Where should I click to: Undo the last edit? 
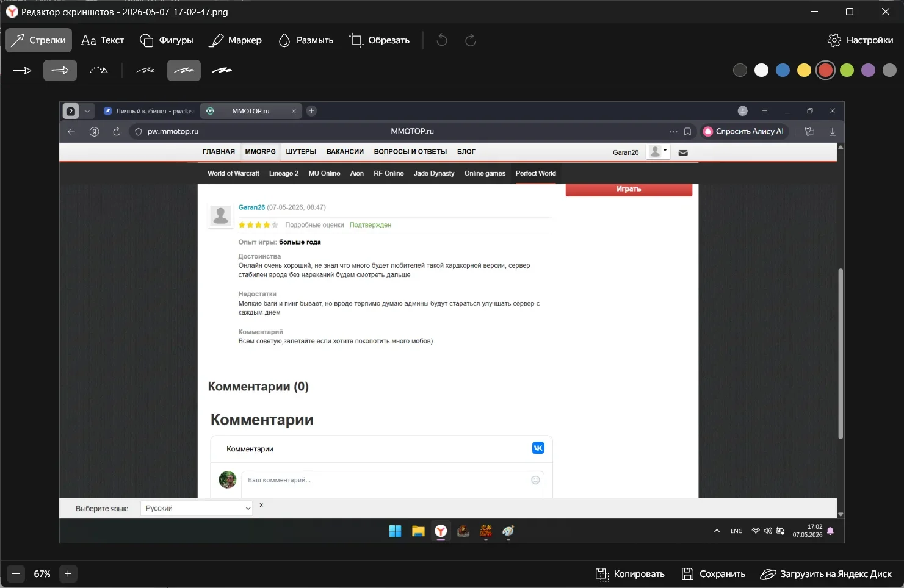[x=442, y=40]
